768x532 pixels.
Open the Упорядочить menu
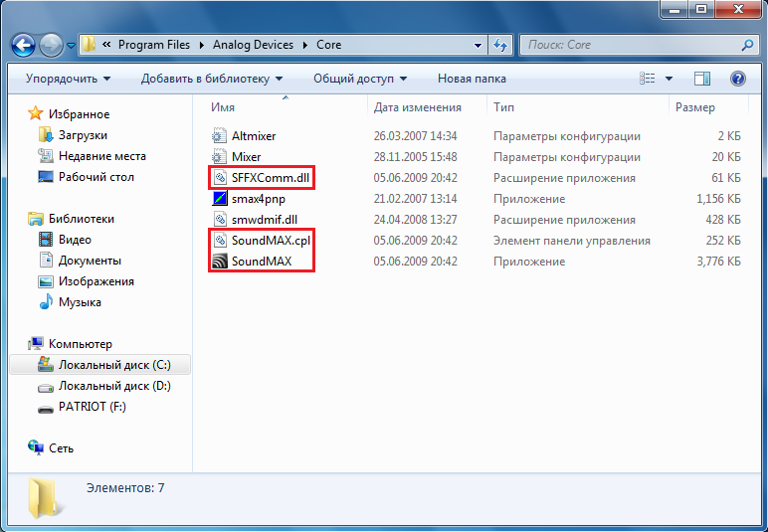[x=68, y=79]
